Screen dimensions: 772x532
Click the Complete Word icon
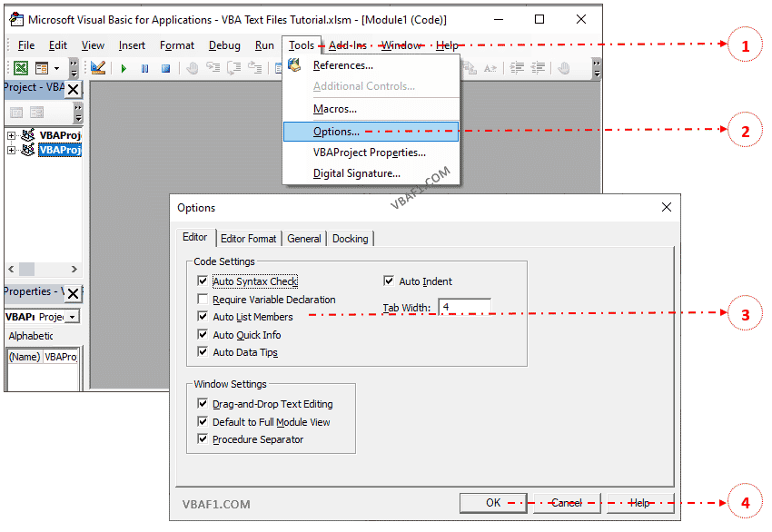click(x=490, y=68)
